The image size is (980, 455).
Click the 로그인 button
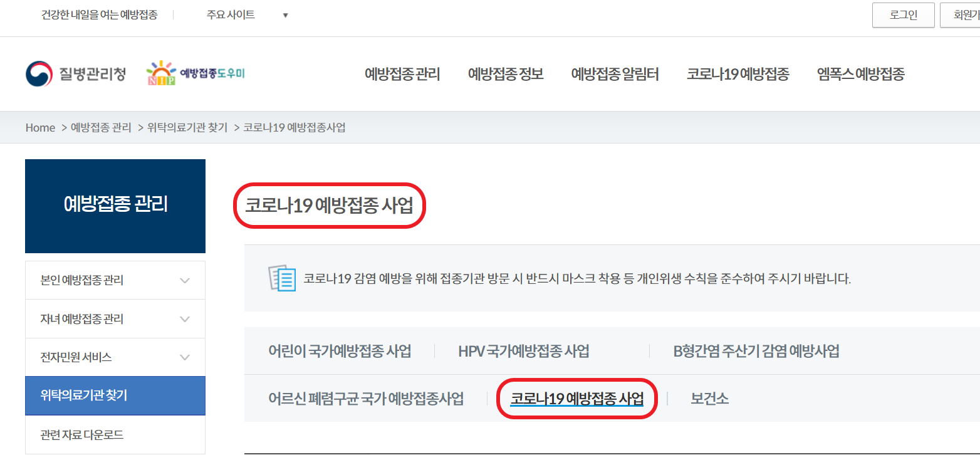coord(904,15)
